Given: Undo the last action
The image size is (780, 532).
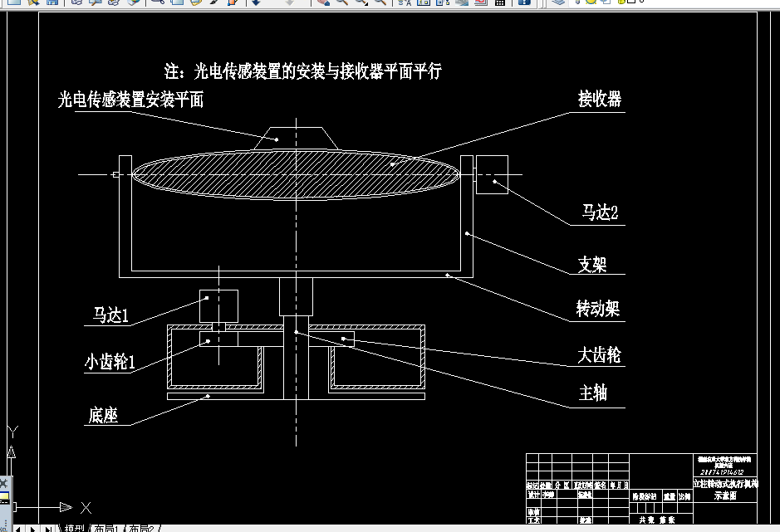Looking at the screenshot, I should click(x=256, y=3).
